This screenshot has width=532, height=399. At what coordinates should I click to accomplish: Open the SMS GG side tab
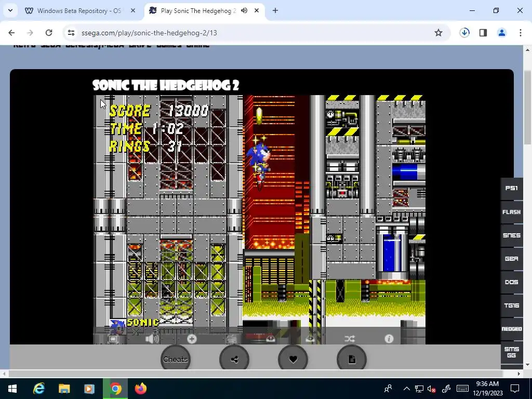(512, 352)
